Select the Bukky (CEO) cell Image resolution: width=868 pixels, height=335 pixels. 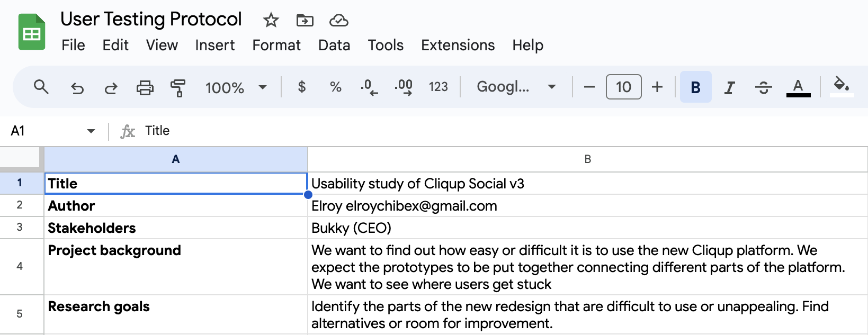click(x=588, y=228)
